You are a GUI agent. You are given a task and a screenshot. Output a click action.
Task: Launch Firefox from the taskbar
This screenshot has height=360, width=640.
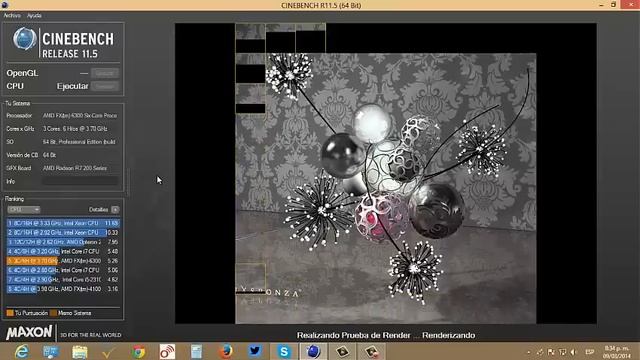pyautogui.click(x=226, y=351)
